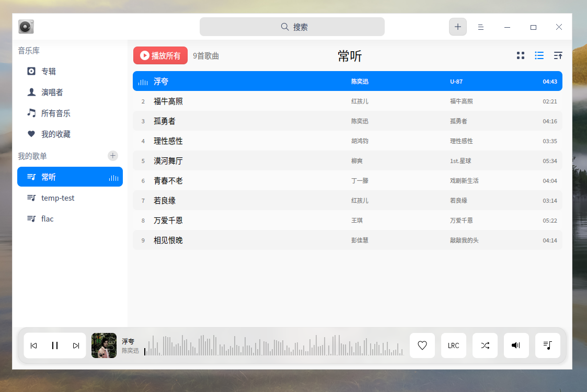The image size is (587, 392).
Task: Open the sort order options
Action: coord(558,55)
